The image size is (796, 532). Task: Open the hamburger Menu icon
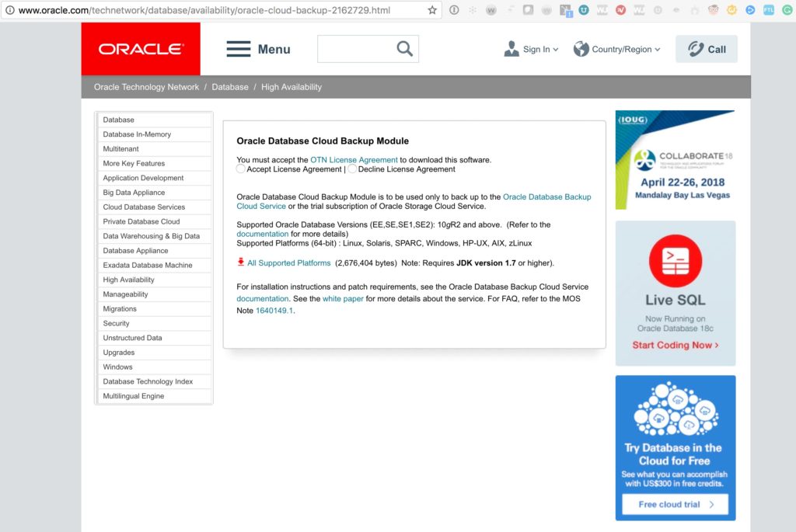pos(239,49)
